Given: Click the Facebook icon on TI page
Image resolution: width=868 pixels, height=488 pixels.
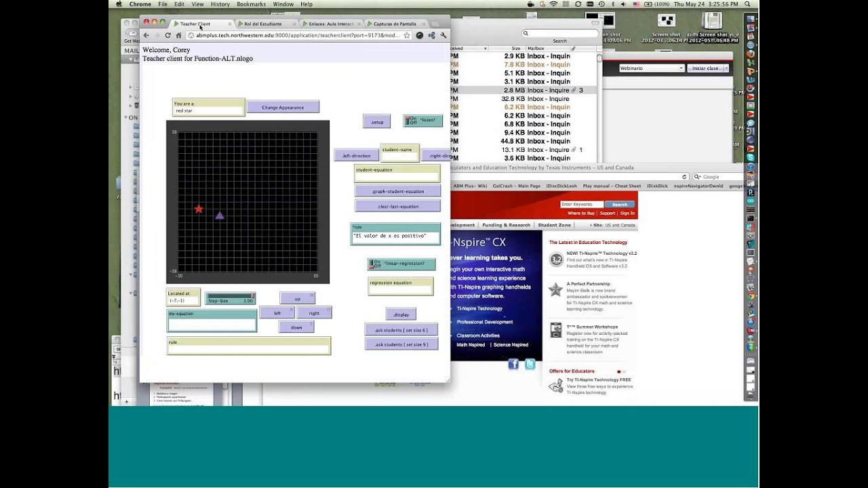Looking at the screenshot, I should tap(513, 364).
